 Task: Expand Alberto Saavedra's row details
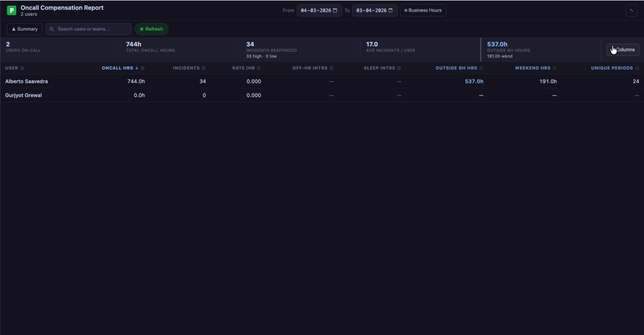click(x=26, y=81)
